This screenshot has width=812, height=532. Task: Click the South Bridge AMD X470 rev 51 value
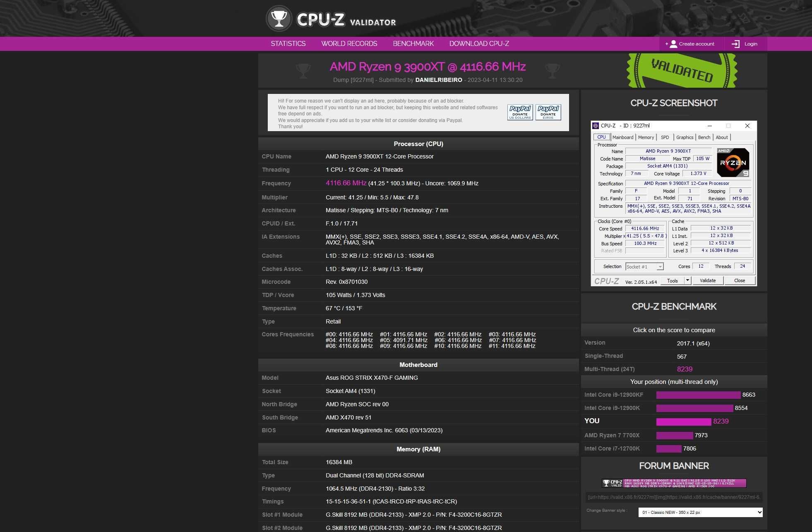tap(348, 417)
